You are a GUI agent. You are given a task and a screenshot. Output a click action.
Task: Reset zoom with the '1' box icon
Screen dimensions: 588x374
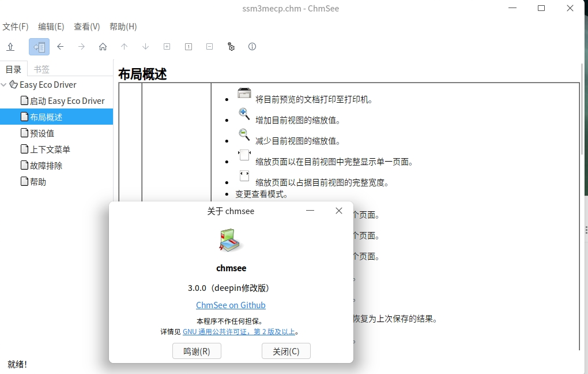[189, 47]
